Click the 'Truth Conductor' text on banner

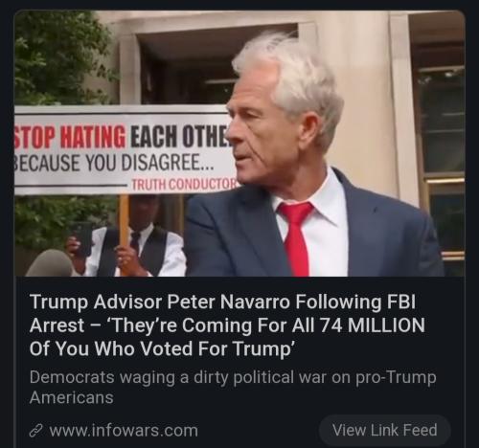coord(185,185)
